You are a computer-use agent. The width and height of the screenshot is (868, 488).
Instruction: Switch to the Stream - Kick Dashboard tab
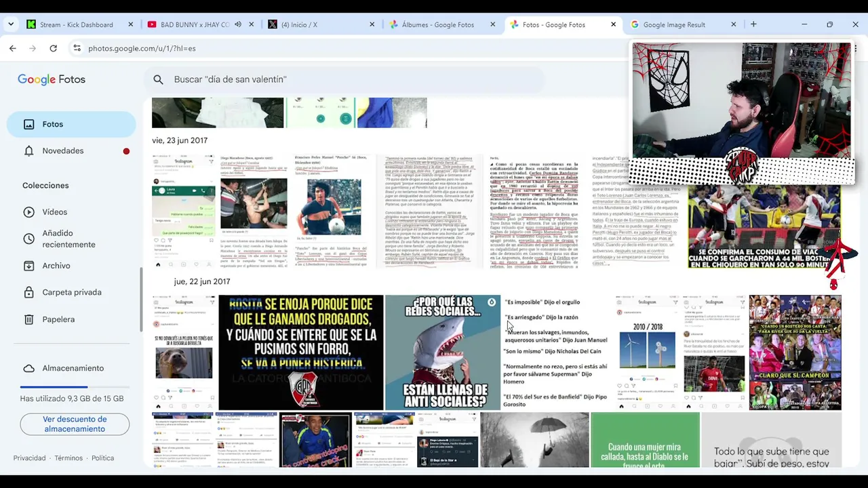(79, 24)
